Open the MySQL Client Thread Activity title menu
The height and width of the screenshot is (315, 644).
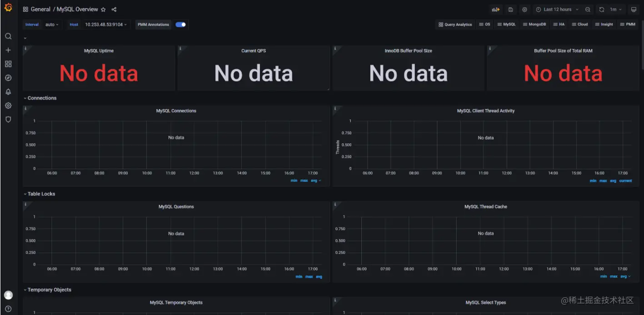click(x=485, y=111)
